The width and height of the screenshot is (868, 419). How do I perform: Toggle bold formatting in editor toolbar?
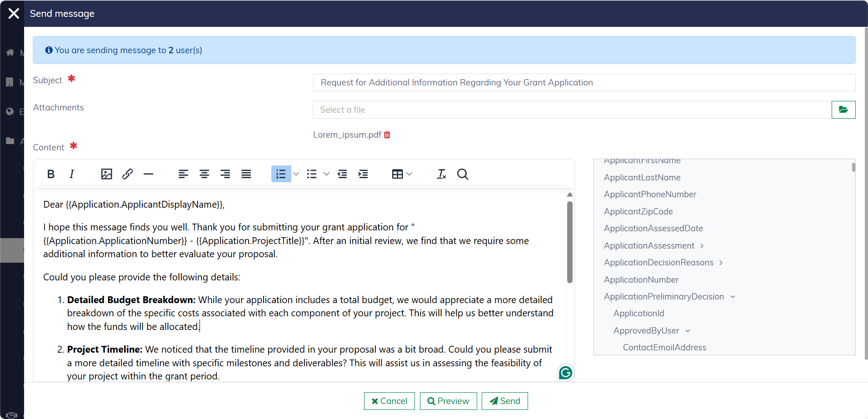51,174
